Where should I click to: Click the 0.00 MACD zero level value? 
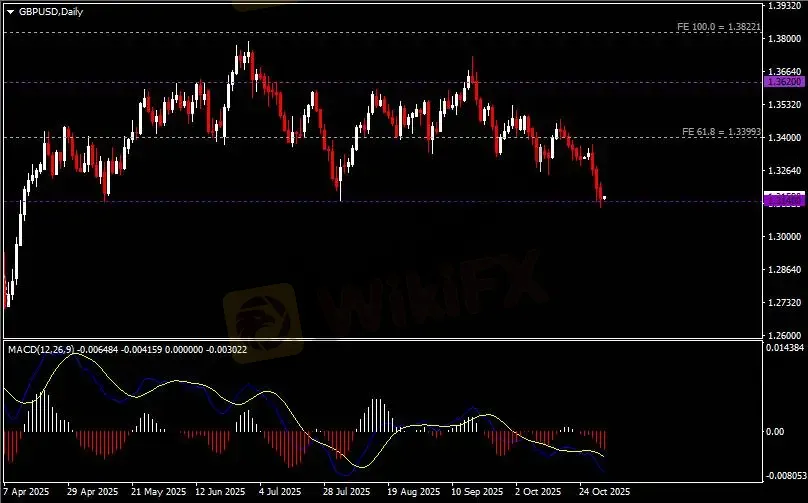(776, 431)
